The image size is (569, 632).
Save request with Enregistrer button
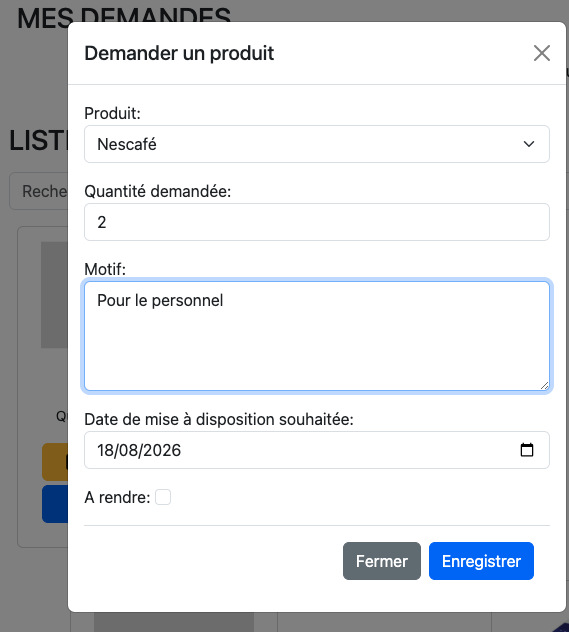[481, 561]
